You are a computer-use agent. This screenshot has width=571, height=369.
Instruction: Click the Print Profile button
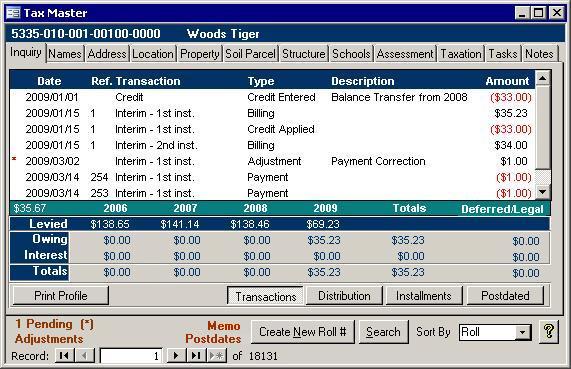60,295
